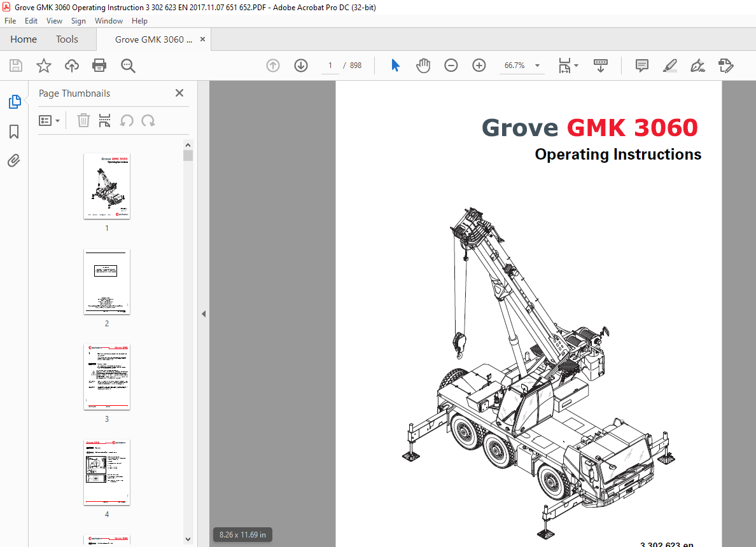Viewport: 756px width, 547px height.
Task: Bookmark this file with the star icon
Action: point(44,66)
